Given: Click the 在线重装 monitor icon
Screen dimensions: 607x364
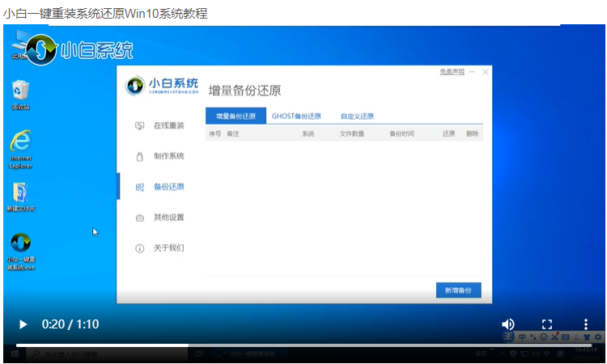Looking at the screenshot, I should (x=140, y=125).
